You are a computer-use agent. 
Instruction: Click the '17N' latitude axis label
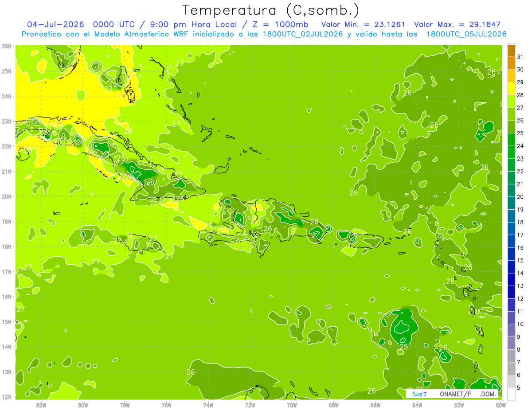coord(6,271)
